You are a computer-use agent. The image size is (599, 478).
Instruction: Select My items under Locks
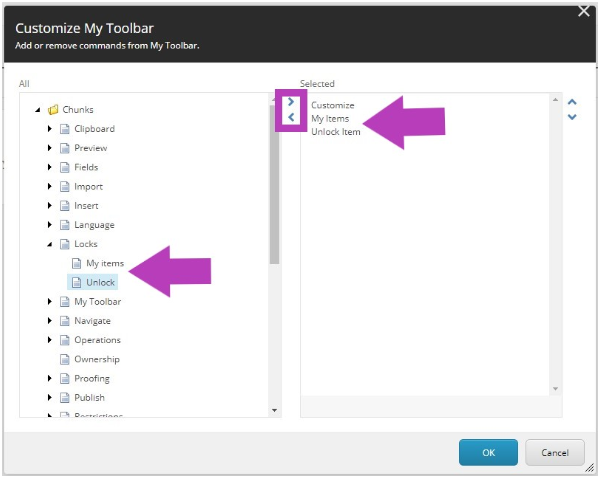[105, 263]
